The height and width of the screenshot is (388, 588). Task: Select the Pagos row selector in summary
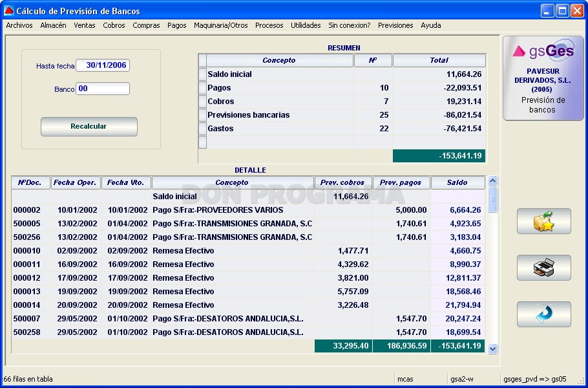202,88
